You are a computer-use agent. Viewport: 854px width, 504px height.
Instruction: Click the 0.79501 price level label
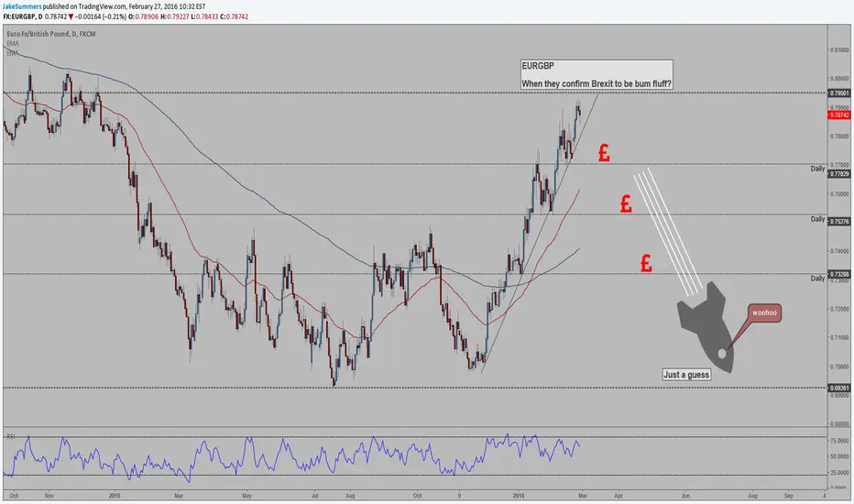838,93
